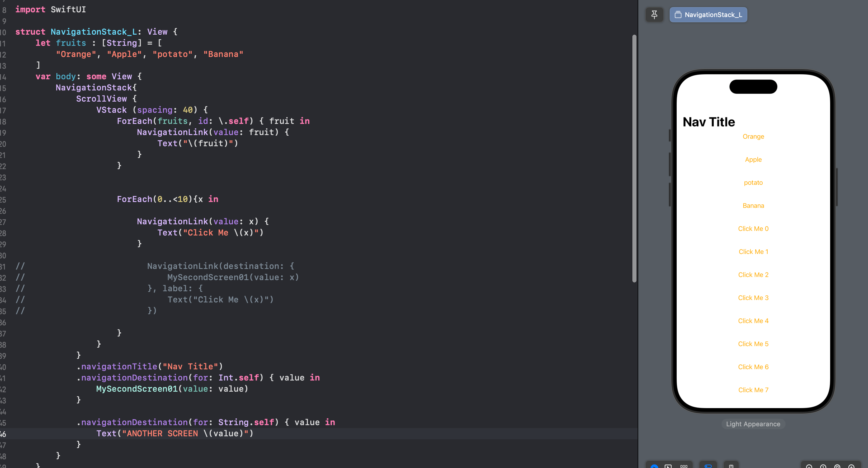Click the "Banana" string literal in code
This screenshot has width=868, height=468.
223,54
